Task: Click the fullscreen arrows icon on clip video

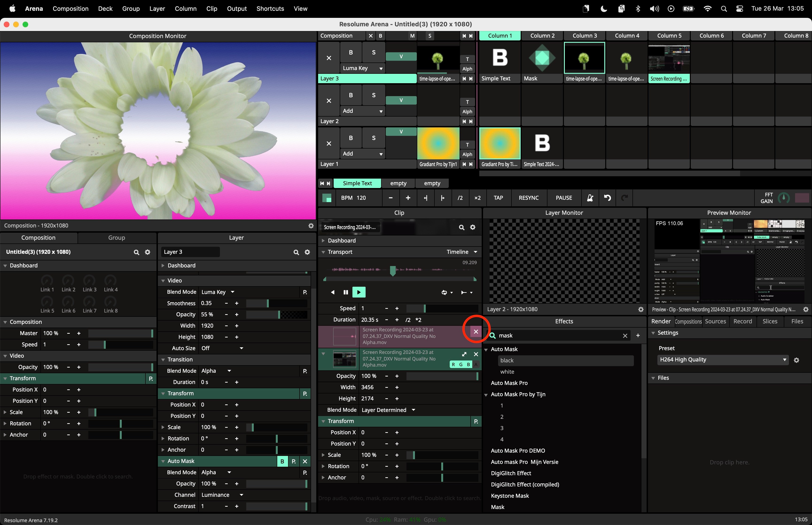Action: (x=464, y=354)
